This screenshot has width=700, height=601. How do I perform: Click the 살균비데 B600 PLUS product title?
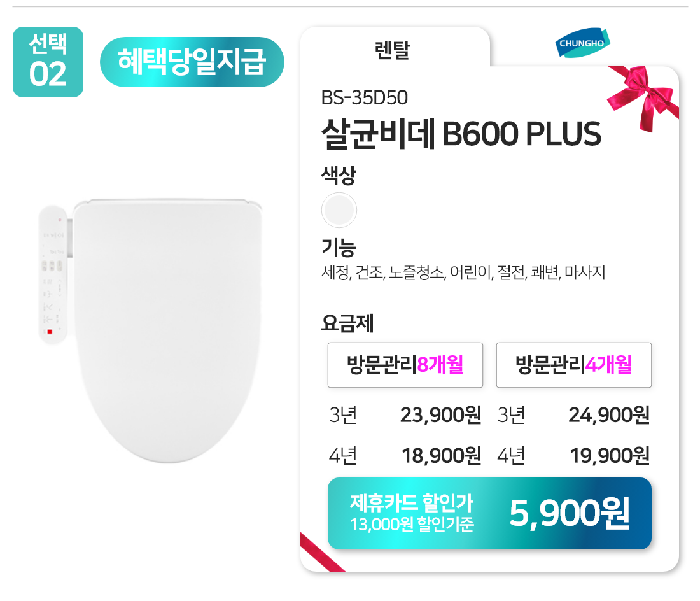461,134
